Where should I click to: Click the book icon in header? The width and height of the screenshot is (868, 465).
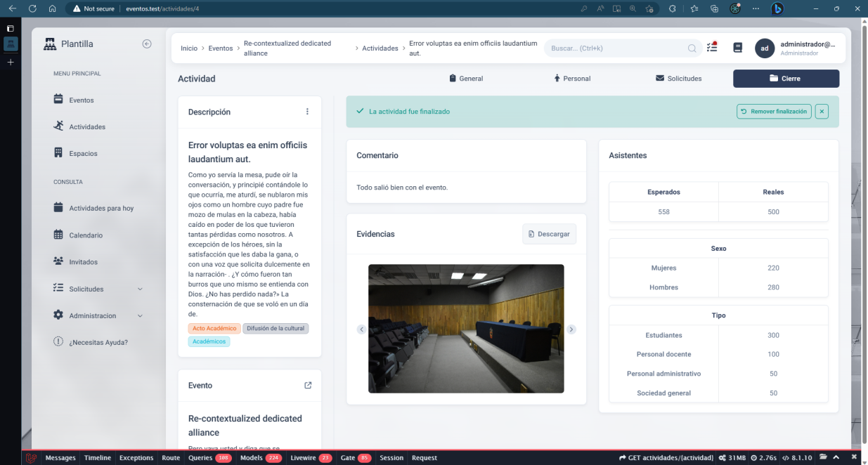tap(737, 48)
